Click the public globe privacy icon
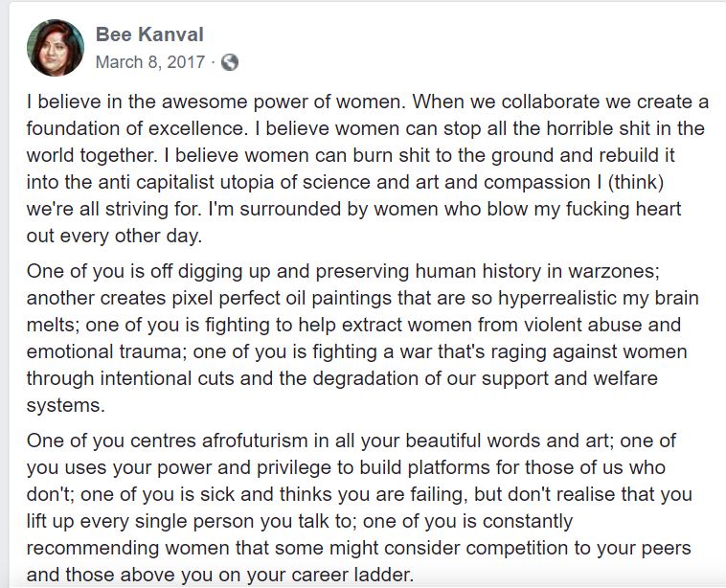The image size is (726, 588). 230,62
